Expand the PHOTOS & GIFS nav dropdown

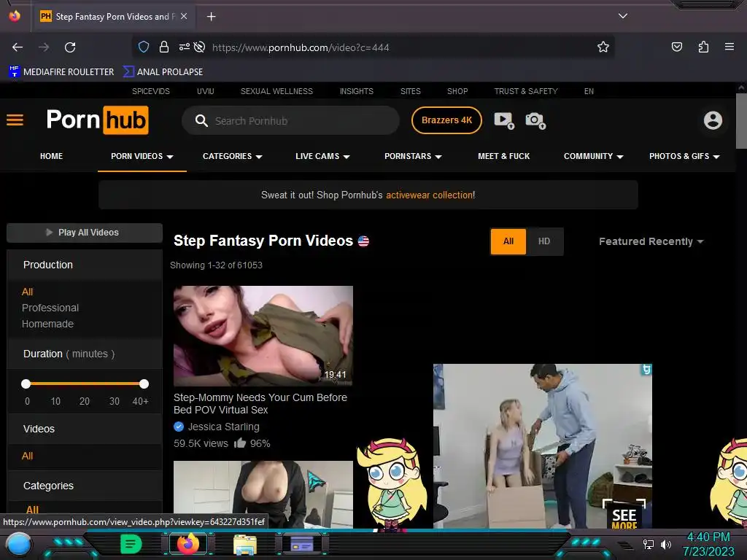(684, 156)
